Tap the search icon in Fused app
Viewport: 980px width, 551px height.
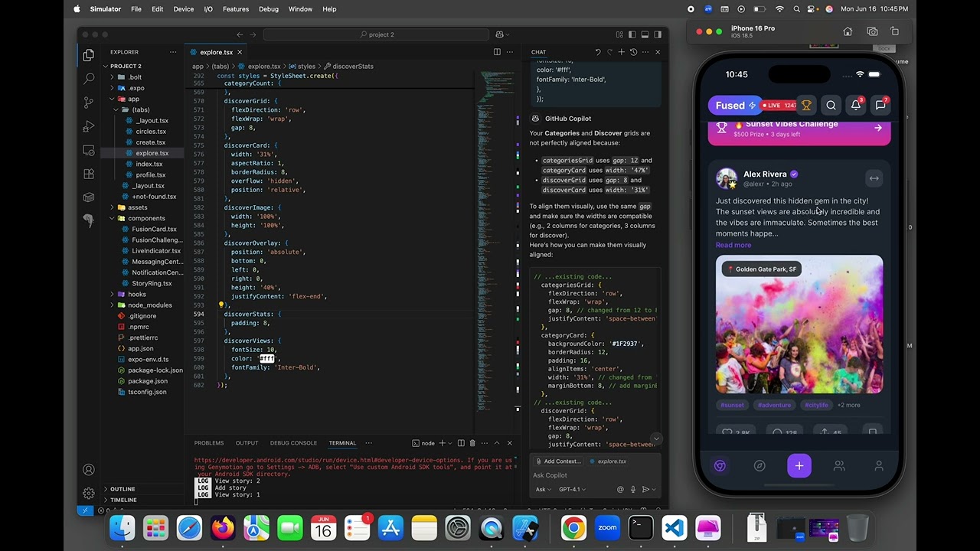[831, 106]
